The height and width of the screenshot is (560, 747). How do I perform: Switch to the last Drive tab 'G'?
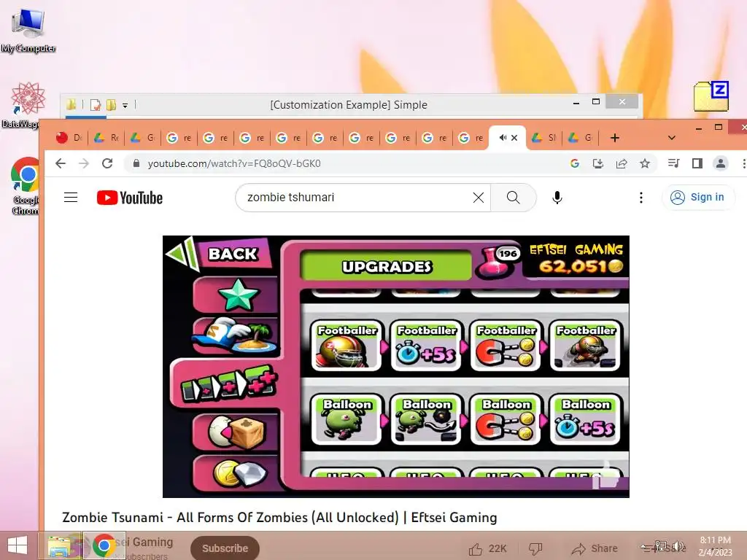tap(581, 138)
